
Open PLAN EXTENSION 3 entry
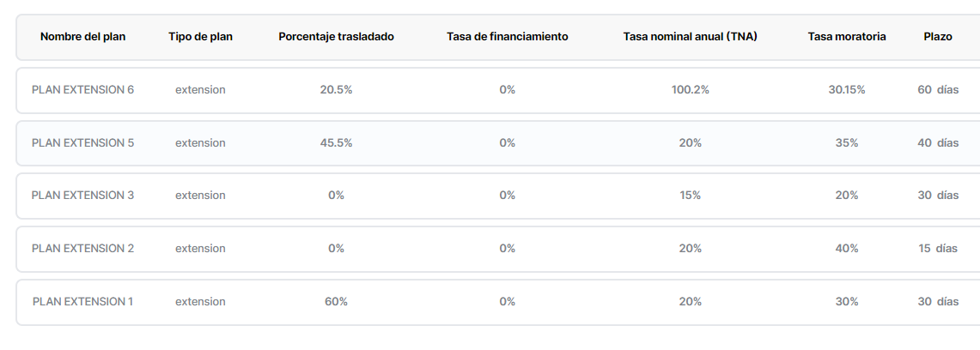pos(82,196)
